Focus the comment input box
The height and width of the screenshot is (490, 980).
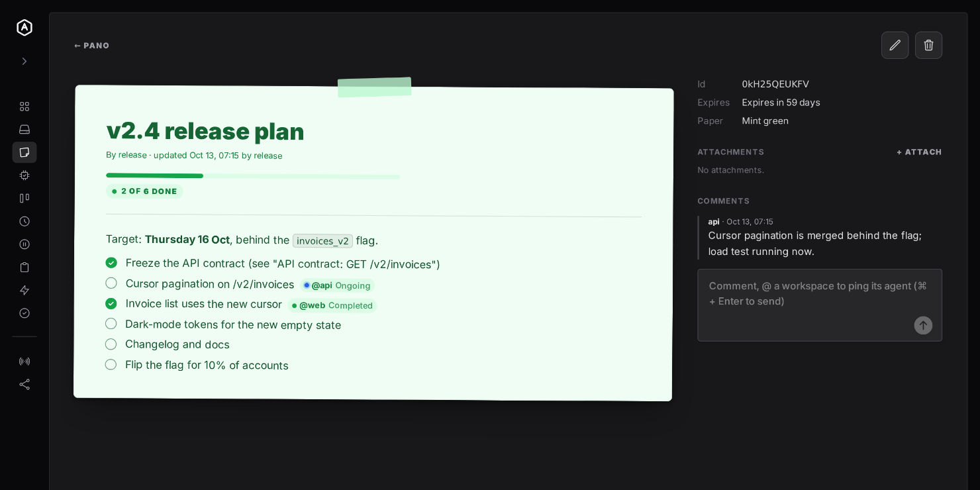tap(820, 305)
